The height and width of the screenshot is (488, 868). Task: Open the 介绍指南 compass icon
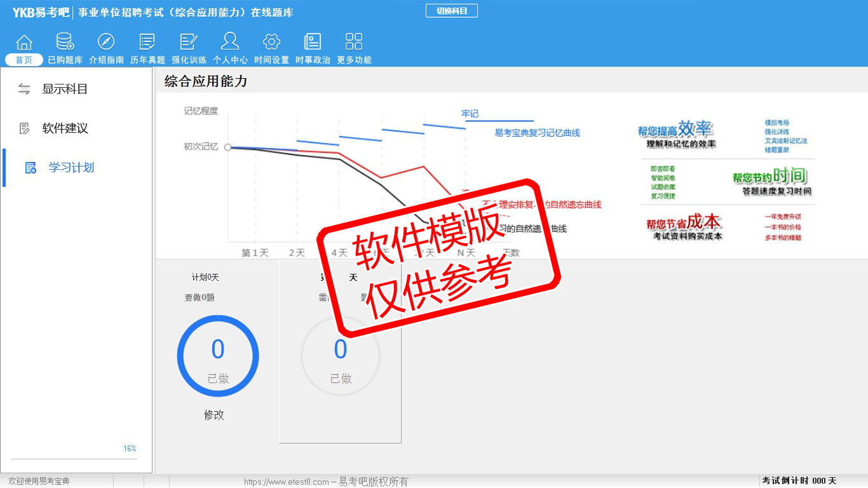coord(106,43)
